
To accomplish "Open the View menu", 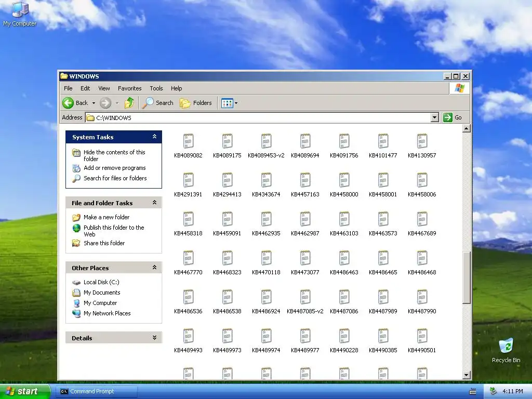I will click(104, 88).
